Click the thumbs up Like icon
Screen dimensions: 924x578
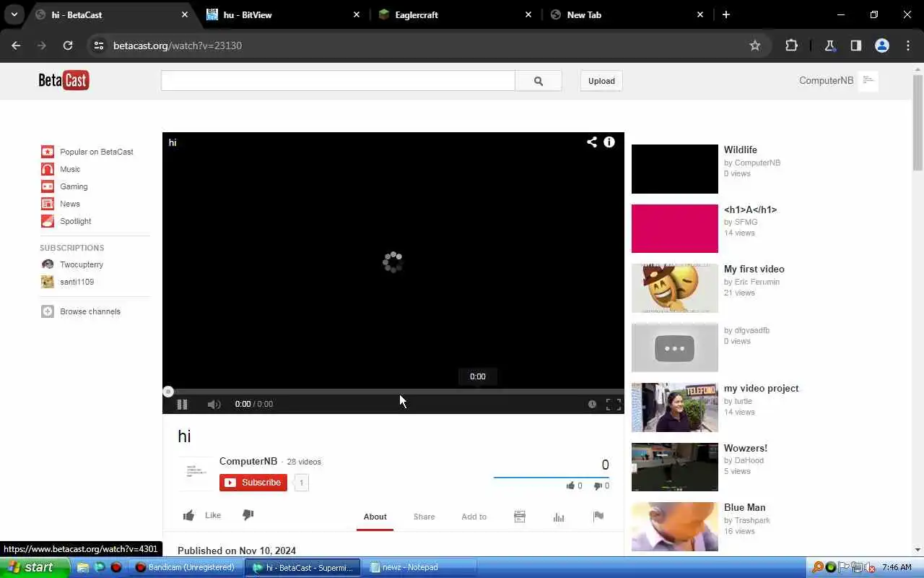188,515
